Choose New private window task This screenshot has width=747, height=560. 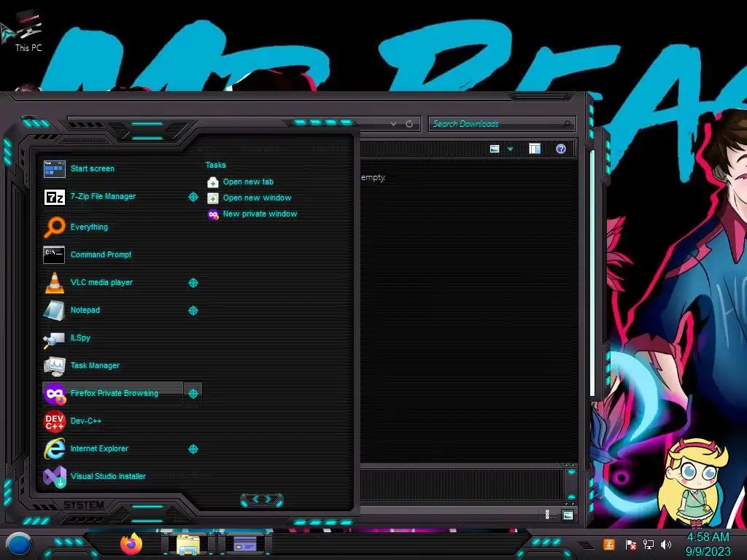(252, 214)
